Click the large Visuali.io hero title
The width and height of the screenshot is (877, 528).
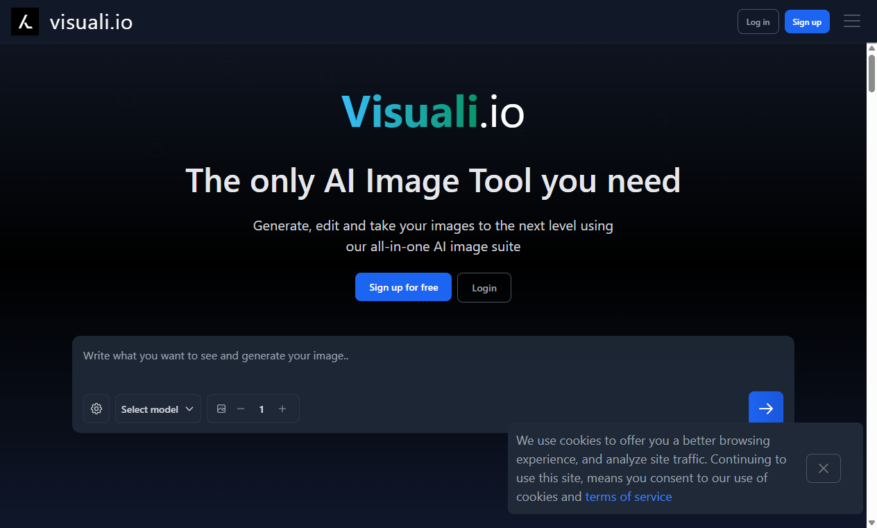[x=433, y=111]
